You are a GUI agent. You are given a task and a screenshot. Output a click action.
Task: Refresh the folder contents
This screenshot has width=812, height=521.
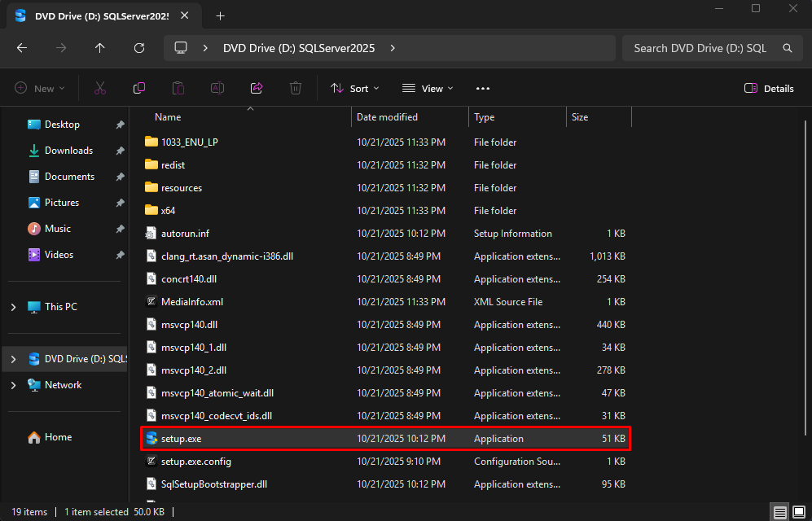pyautogui.click(x=139, y=48)
